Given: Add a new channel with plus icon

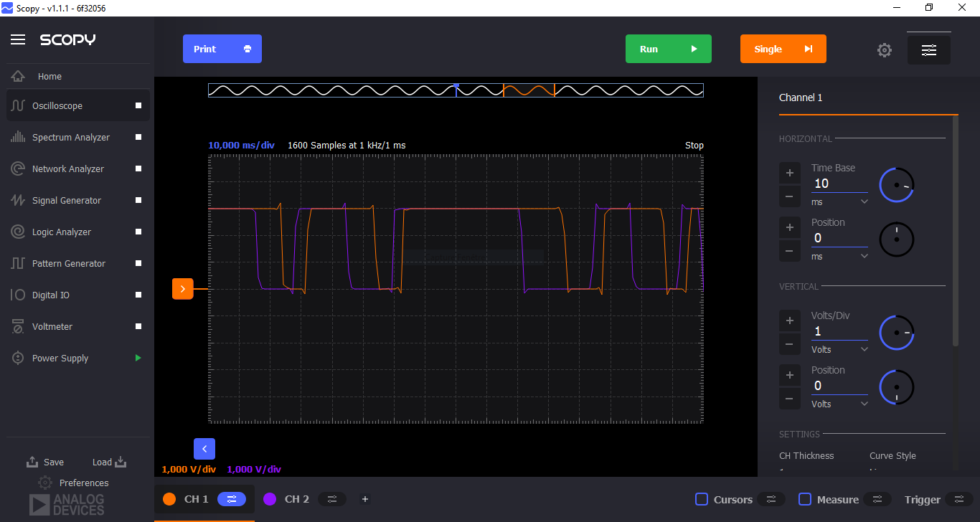Looking at the screenshot, I should [365, 499].
